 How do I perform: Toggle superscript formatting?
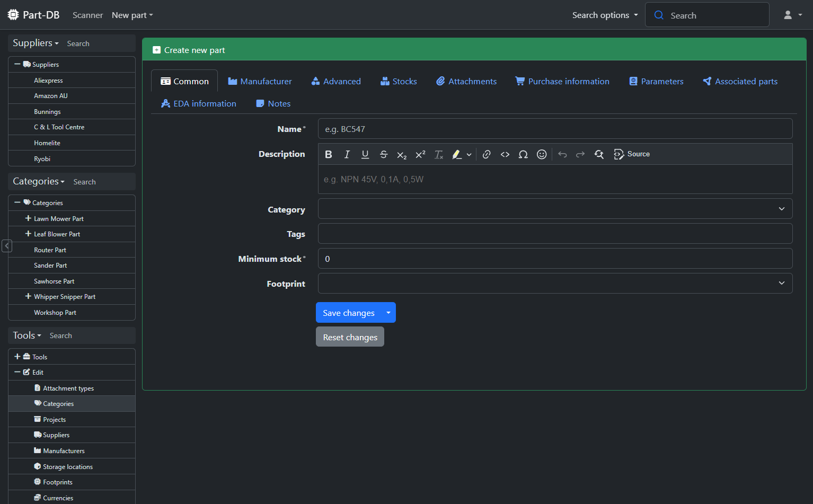point(420,154)
